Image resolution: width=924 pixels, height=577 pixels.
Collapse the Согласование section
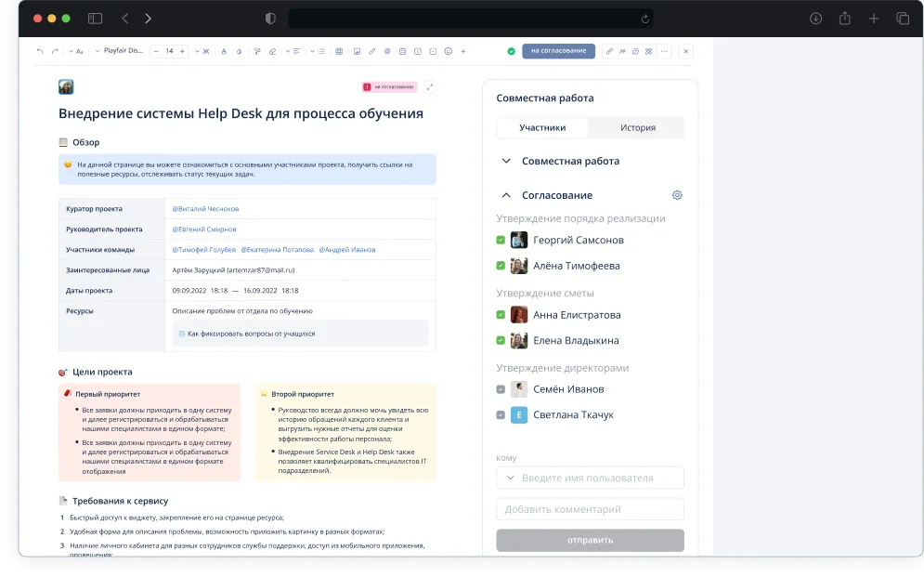(506, 195)
